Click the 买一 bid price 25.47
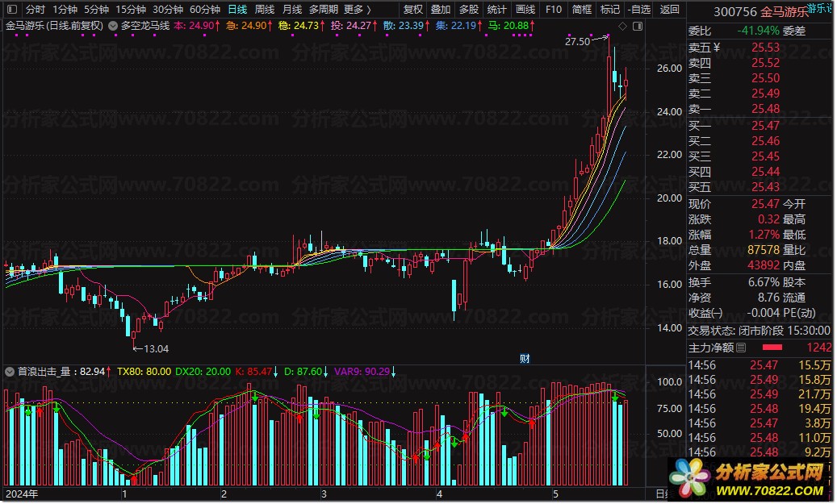This screenshot has height=504, width=837. 765,126
